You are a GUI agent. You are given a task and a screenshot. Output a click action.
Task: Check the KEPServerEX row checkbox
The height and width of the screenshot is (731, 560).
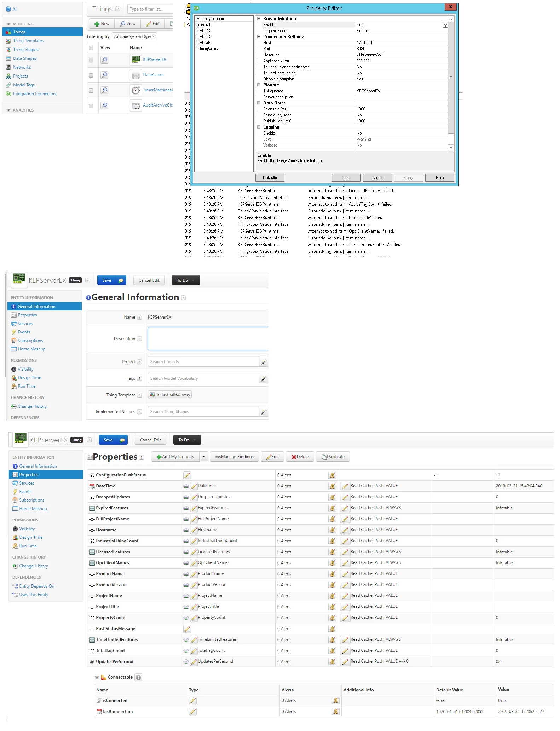point(91,60)
